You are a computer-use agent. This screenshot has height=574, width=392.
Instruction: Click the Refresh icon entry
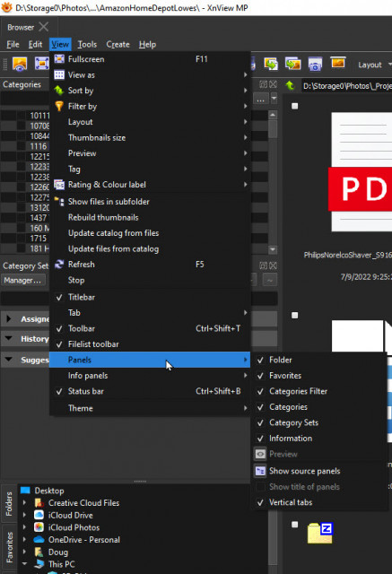59,265
